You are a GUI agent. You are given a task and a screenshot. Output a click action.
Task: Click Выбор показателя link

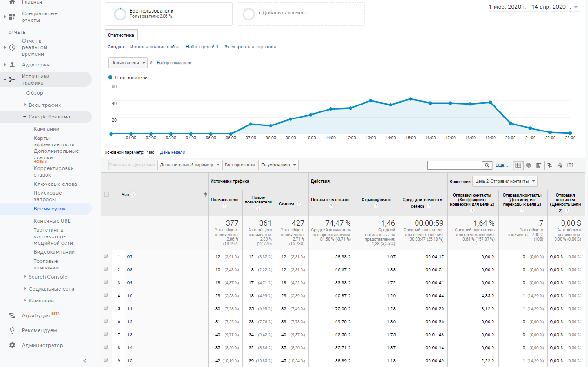click(174, 63)
